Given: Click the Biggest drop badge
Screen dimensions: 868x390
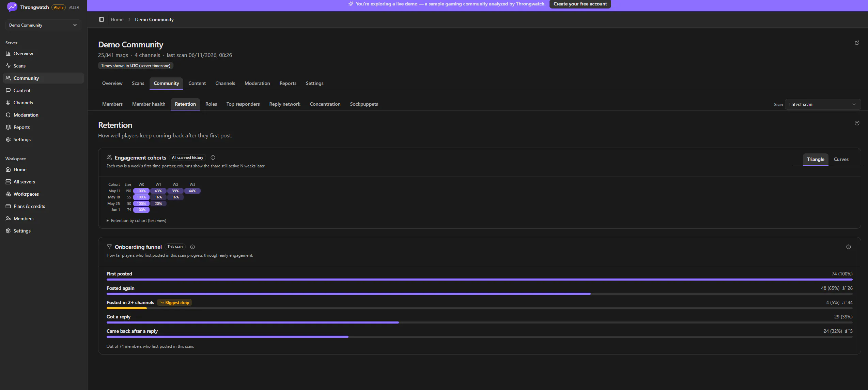Looking at the screenshot, I should 174,302.
